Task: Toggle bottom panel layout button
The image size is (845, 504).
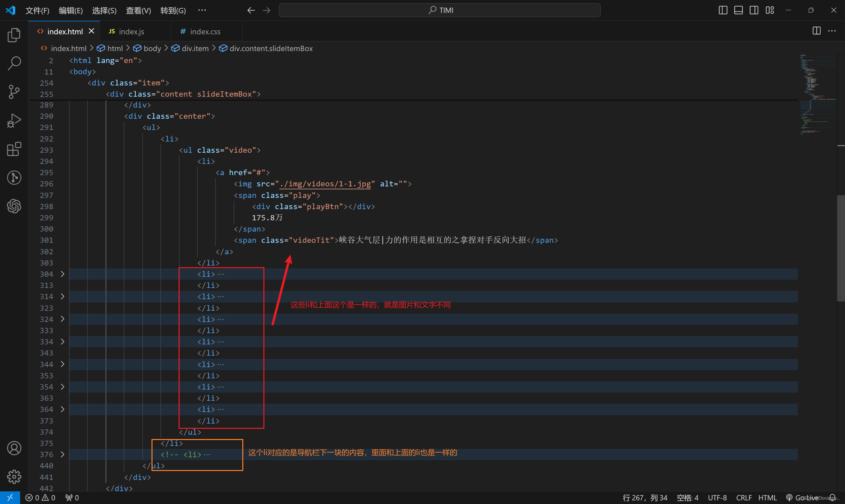Action: 738,10
